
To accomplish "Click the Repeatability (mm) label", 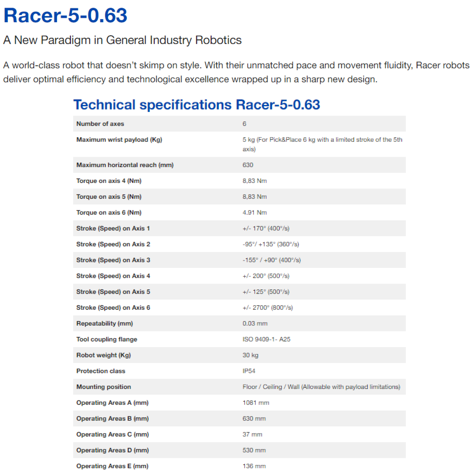I will [105, 323].
